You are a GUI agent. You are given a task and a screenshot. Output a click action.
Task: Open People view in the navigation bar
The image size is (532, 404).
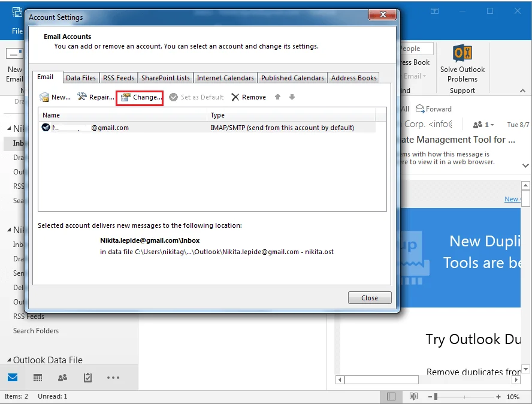pos(62,377)
